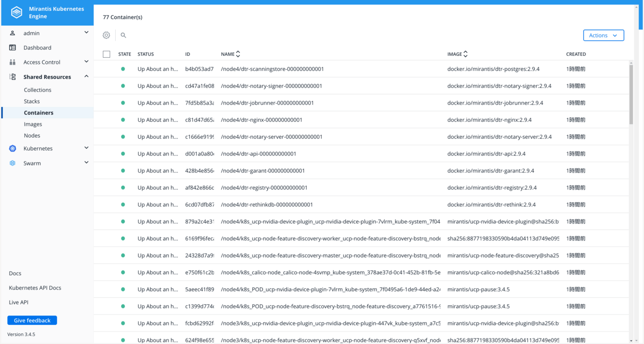Viewport: 644px width, 344px height.
Task: Open container /node4/dtr-scanningstore-000000000001
Action: click(x=272, y=69)
